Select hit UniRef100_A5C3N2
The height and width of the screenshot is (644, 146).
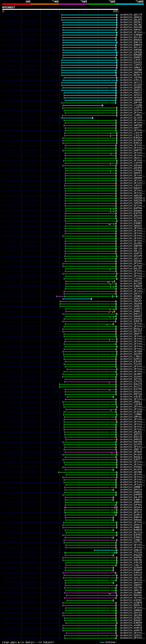(x=131, y=25)
